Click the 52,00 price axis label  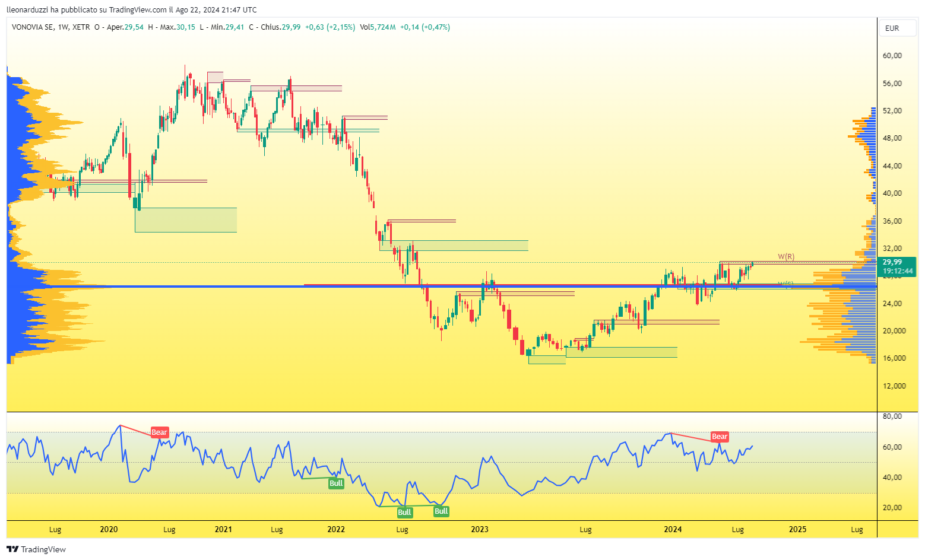pos(892,111)
